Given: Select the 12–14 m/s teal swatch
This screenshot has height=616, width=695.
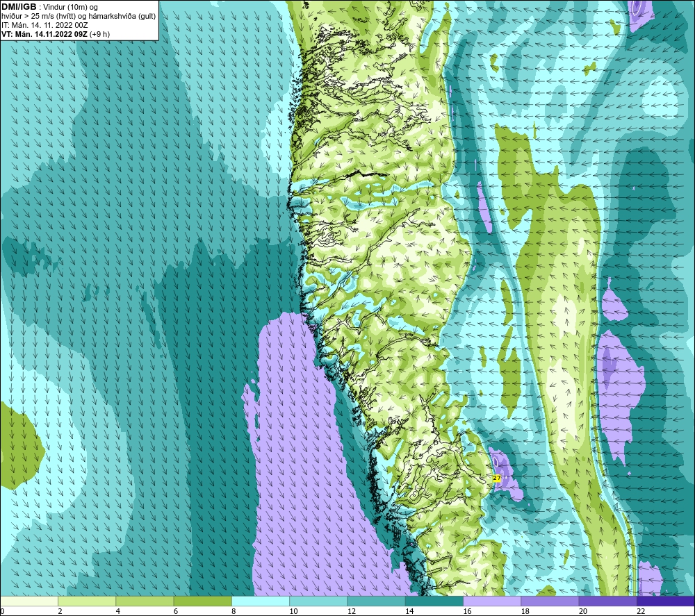Looking at the screenshot, I should pos(376,601).
